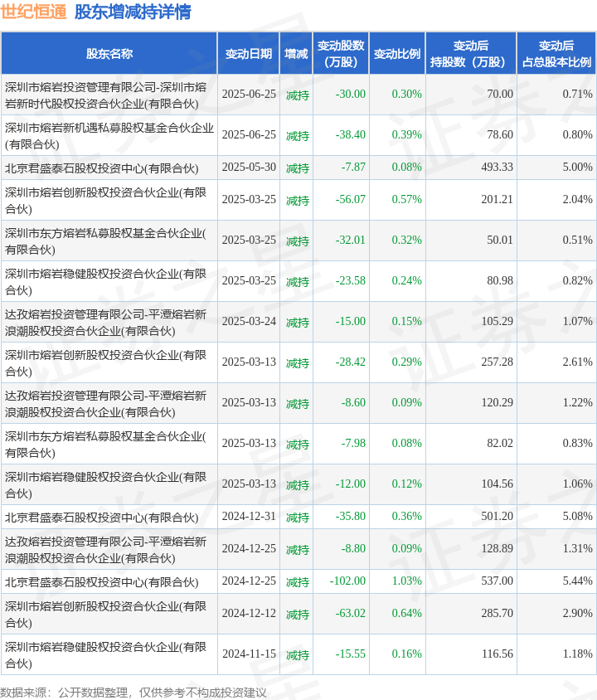Select the 50.01 holdings value
Screen dimensions: 597x700
[x=500, y=241]
